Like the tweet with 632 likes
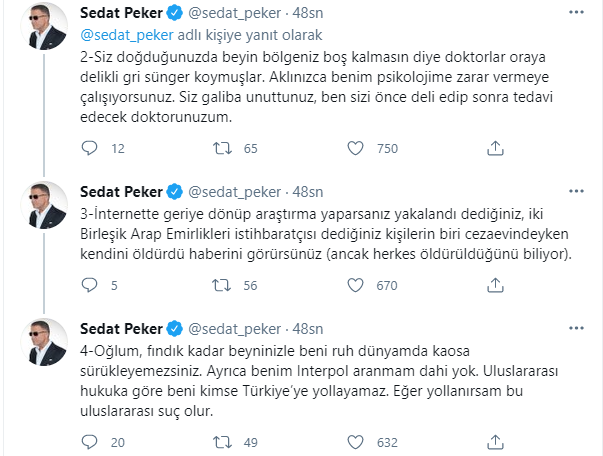603x456 pixels. [351, 442]
